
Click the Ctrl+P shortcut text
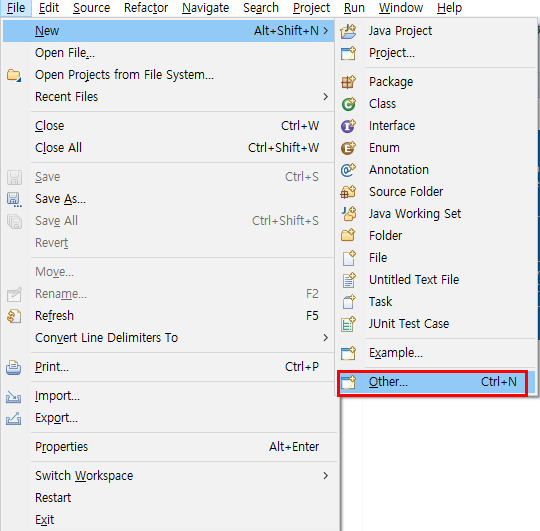302,367
